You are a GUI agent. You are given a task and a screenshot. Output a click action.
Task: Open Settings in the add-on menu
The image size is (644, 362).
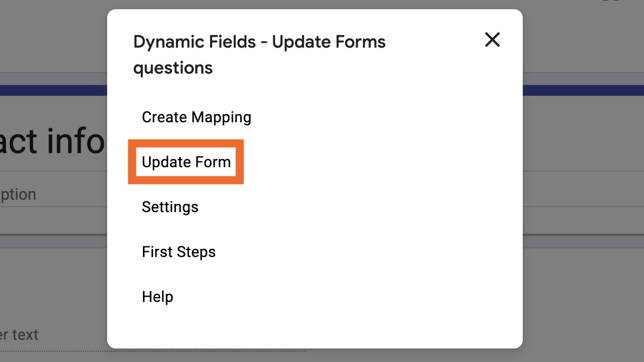(170, 207)
